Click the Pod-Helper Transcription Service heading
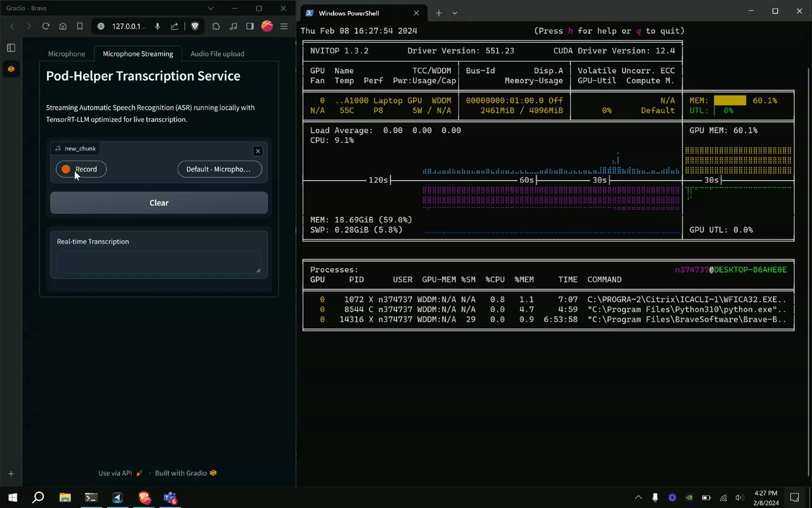The width and height of the screenshot is (812, 508). (143, 76)
